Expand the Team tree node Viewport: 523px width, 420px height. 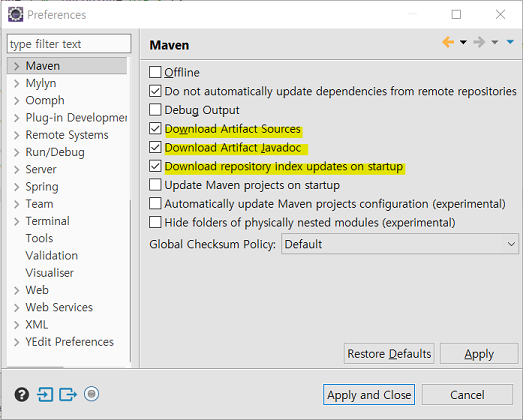tap(17, 204)
